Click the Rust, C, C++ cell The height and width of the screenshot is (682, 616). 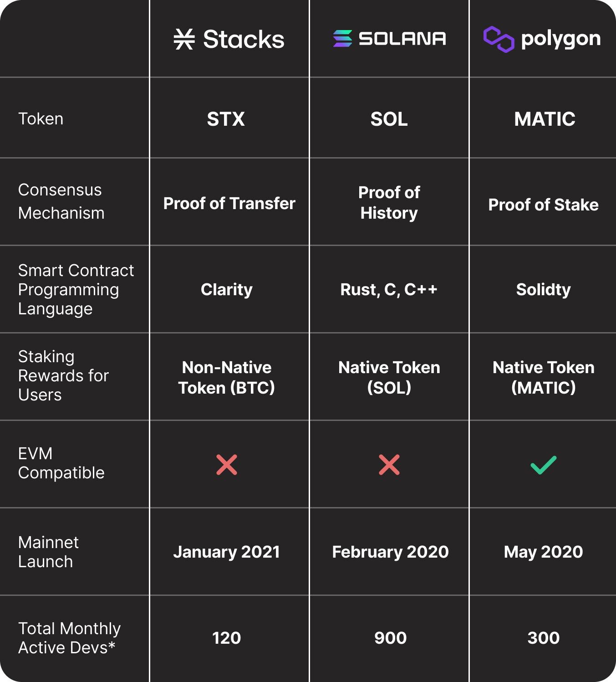click(389, 289)
